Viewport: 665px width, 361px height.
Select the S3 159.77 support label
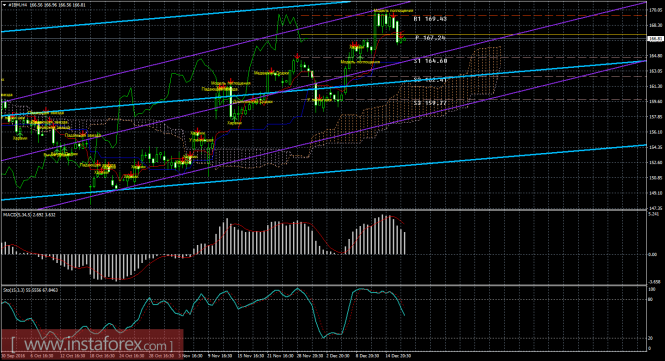click(x=430, y=103)
